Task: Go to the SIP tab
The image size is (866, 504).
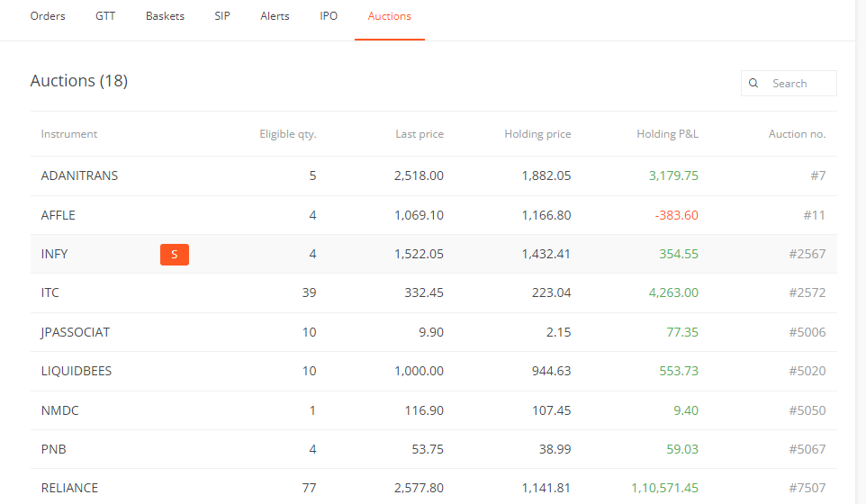Action: pyautogui.click(x=222, y=16)
